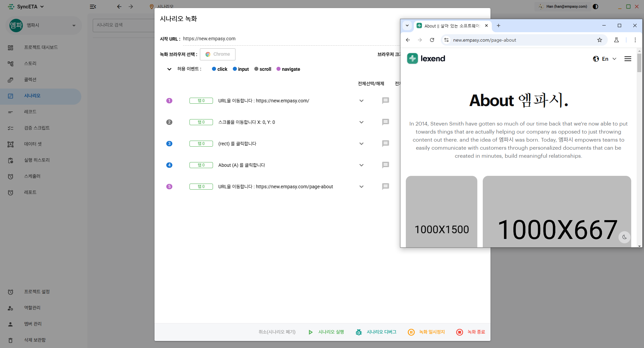This screenshot has height=348, width=644.
Task: Click 시나리오 디버그 button
Action: click(376, 332)
